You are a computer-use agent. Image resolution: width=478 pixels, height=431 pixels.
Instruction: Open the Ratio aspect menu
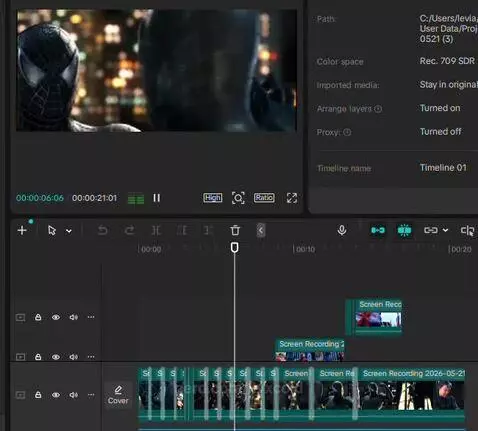pyautogui.click(x=264, y=198)
